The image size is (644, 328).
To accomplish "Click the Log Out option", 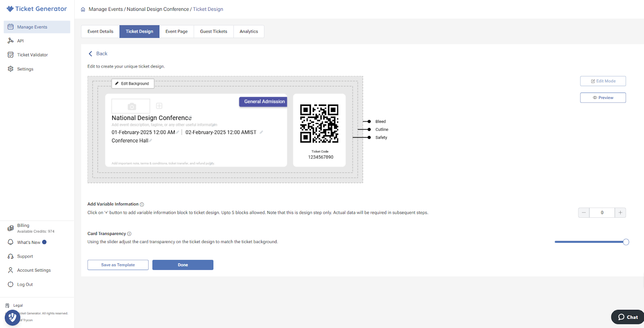I will pos(21,285).
